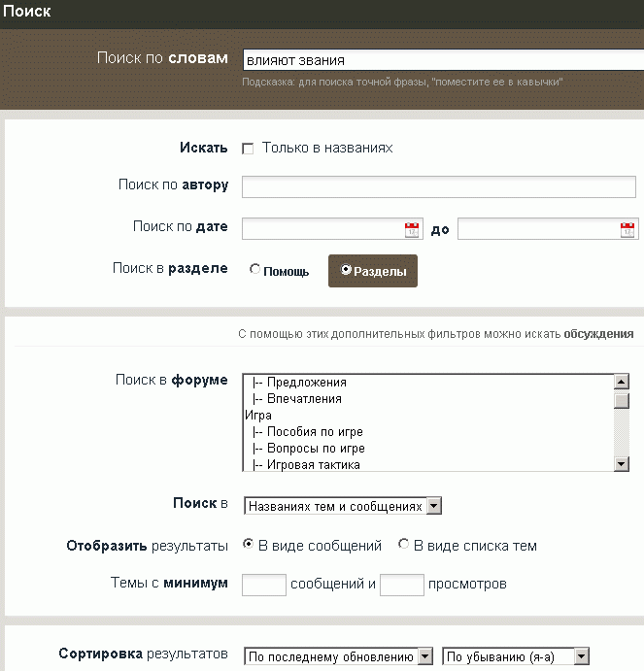Focus the 'Поиск по автору' input field
The height and width of the screenshot is (671, 644).
(x=439, y=187)
